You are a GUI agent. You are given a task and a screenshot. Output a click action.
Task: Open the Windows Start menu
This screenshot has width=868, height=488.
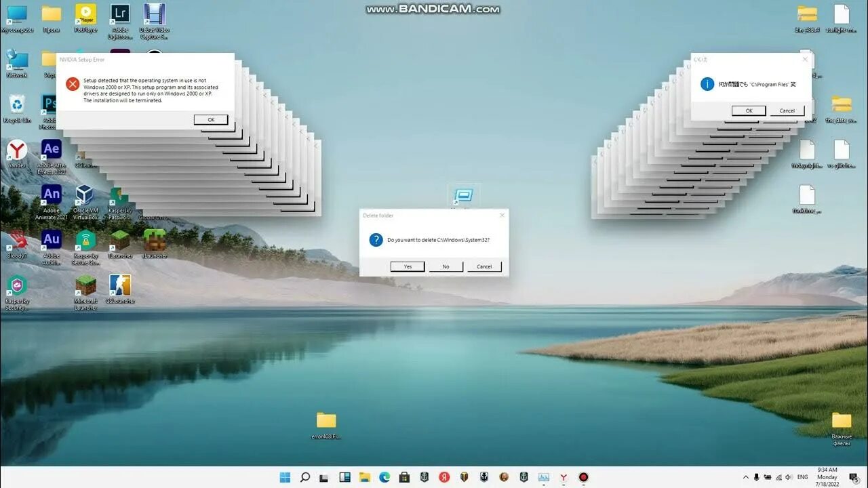[x=285, y=477]
